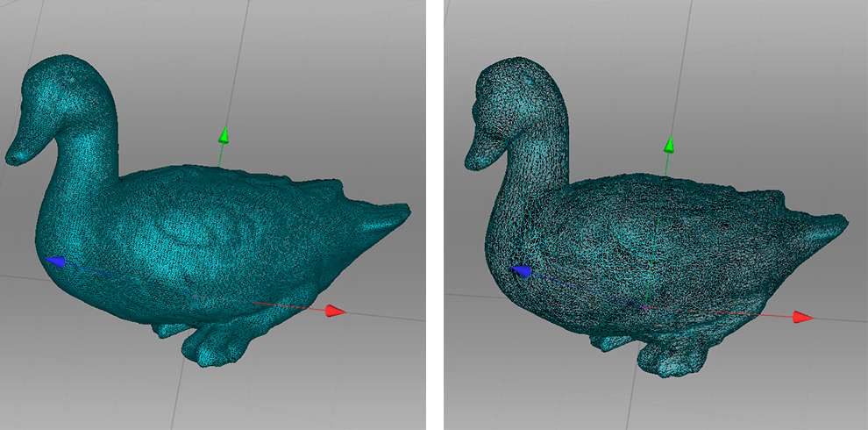Click the green Y-axis arrow in right viewport

coord(670,145)
